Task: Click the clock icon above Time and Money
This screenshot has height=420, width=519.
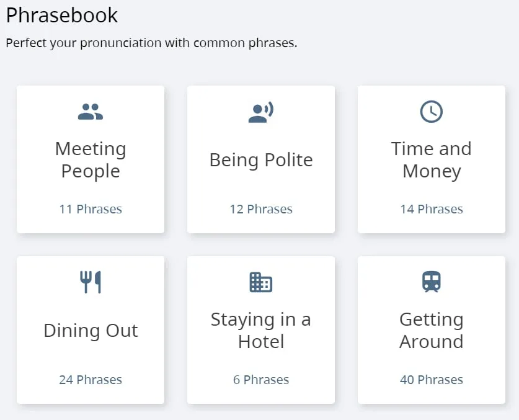Action: 432,112
